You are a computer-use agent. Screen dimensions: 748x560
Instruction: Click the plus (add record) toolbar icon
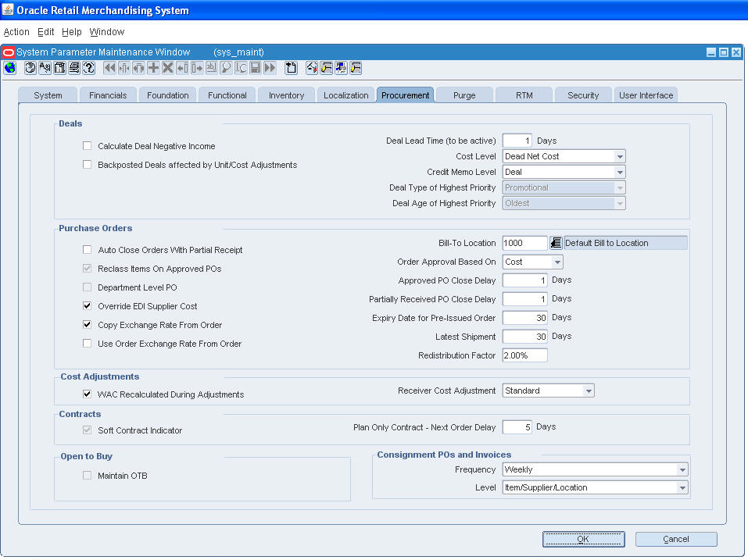(153, 68)
